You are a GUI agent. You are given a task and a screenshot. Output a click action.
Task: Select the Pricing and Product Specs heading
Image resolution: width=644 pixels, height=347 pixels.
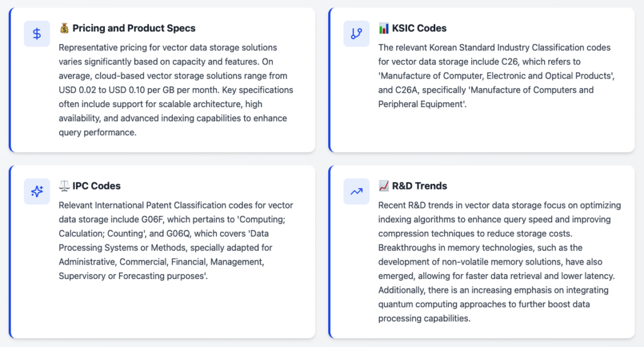(x=133, y=28)
